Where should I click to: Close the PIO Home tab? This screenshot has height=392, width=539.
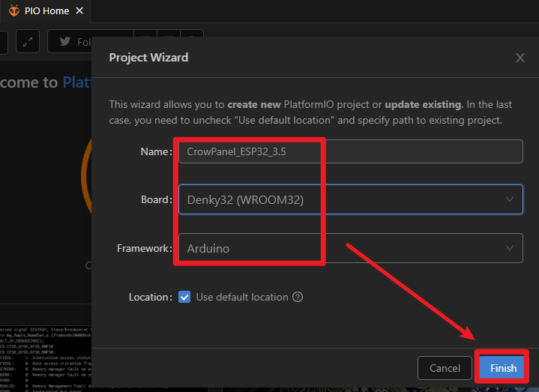point(79,11)
